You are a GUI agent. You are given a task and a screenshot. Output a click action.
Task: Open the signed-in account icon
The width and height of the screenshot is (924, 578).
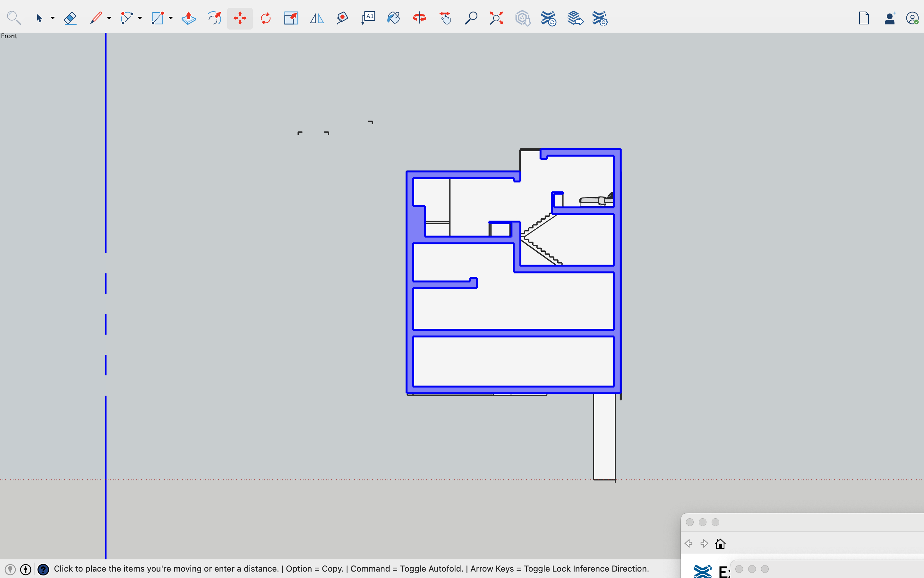(912, 18)
